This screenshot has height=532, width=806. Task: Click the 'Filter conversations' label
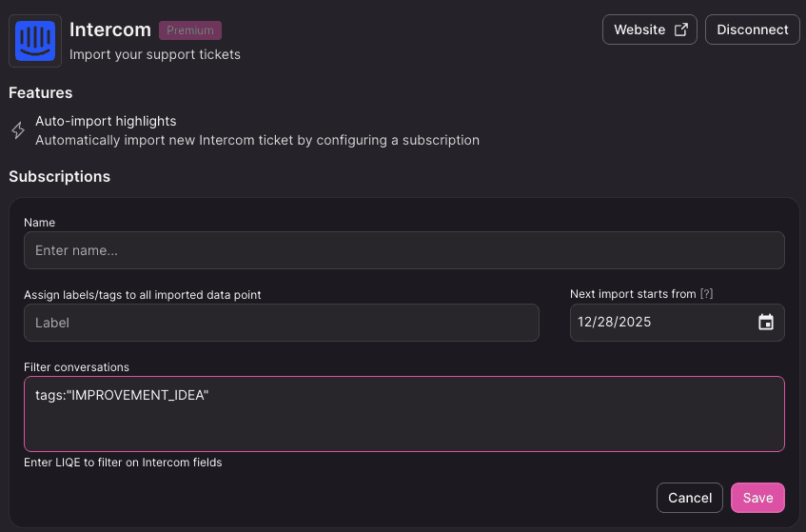pyautogui.click(x=76, y=367)
